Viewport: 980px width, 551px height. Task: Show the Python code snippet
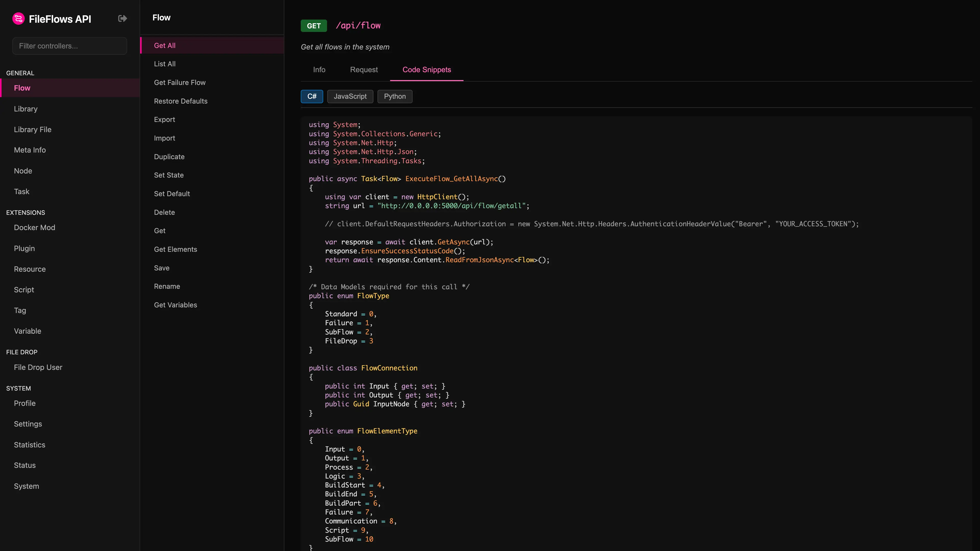click(x=395, y=96)
